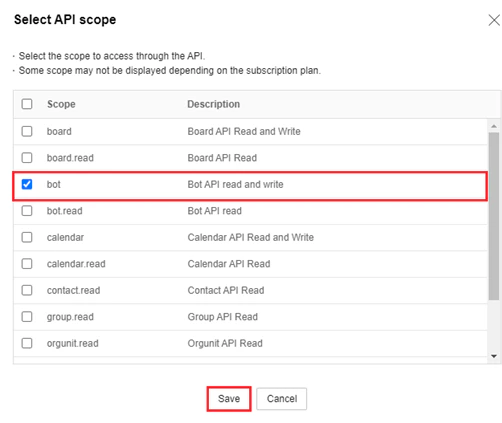The image size is (502, 423).
Task: Click the scrollbar down arrow
Action: coord(494,356)
